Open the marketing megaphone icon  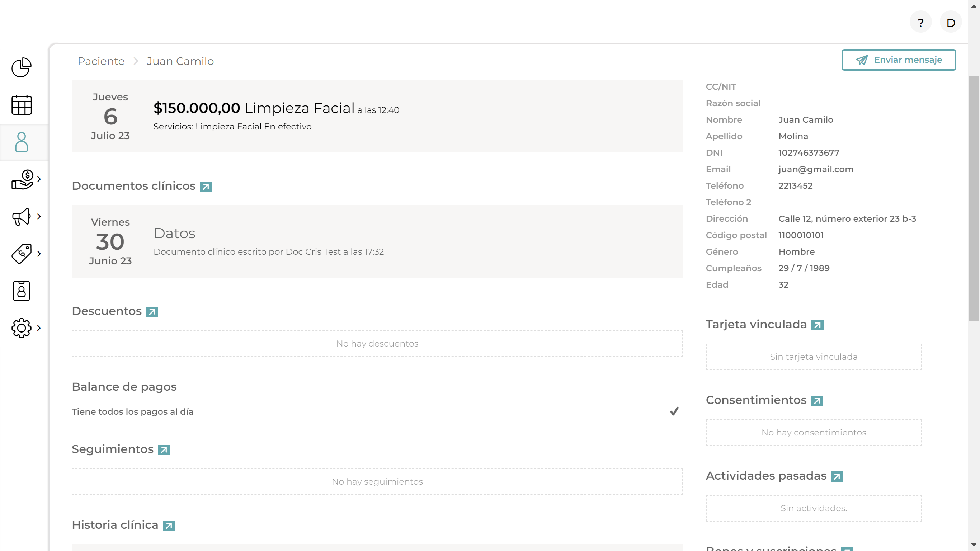[21, 217]
